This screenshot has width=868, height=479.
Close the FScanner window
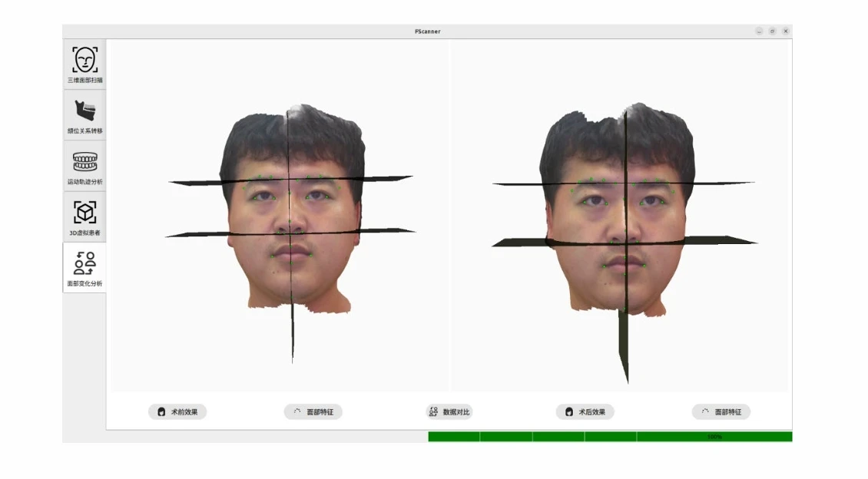(786, 31)
